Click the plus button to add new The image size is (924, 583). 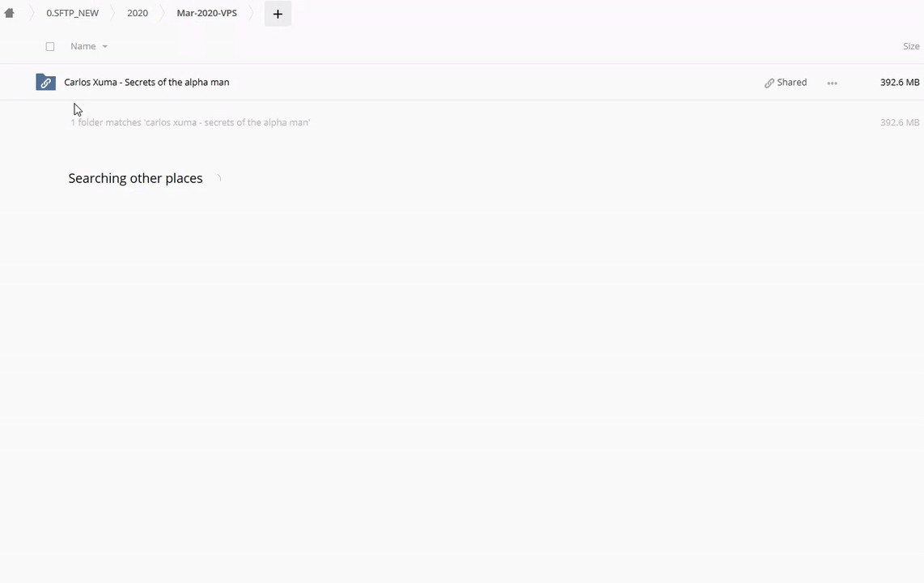(278, 14)
